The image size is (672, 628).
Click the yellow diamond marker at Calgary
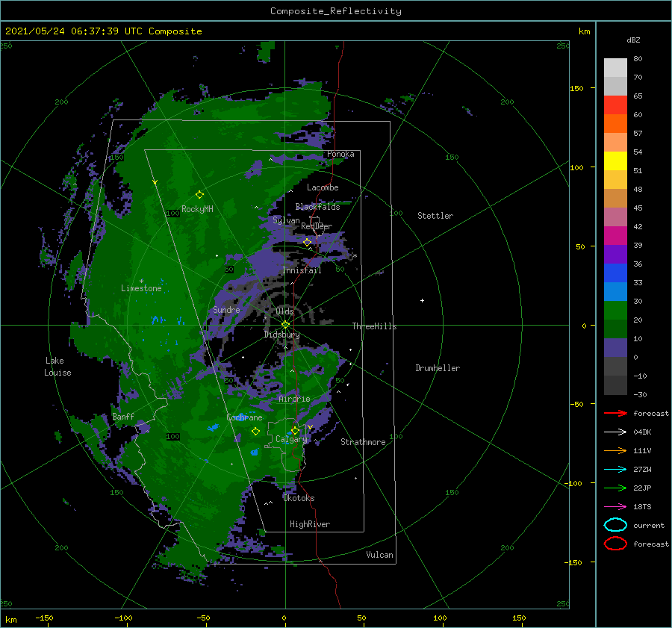pyautogui.click(x=295, y=430)
